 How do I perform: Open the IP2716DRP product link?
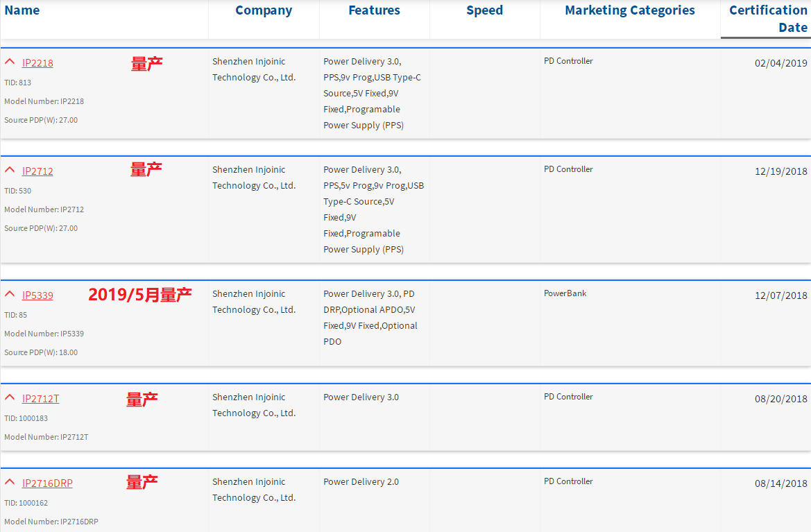pos(47,483)
